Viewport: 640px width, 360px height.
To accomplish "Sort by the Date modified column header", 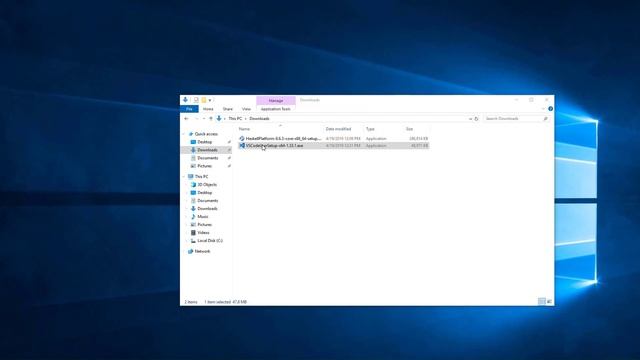I will (338, 129).
